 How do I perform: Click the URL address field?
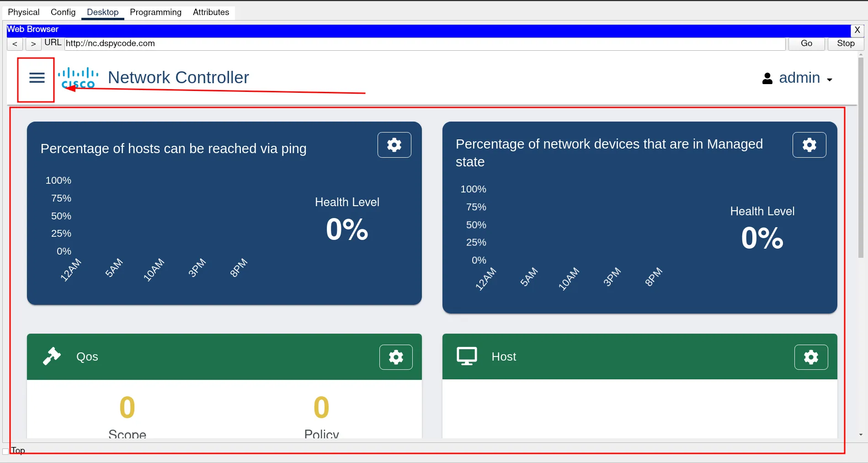424,44
